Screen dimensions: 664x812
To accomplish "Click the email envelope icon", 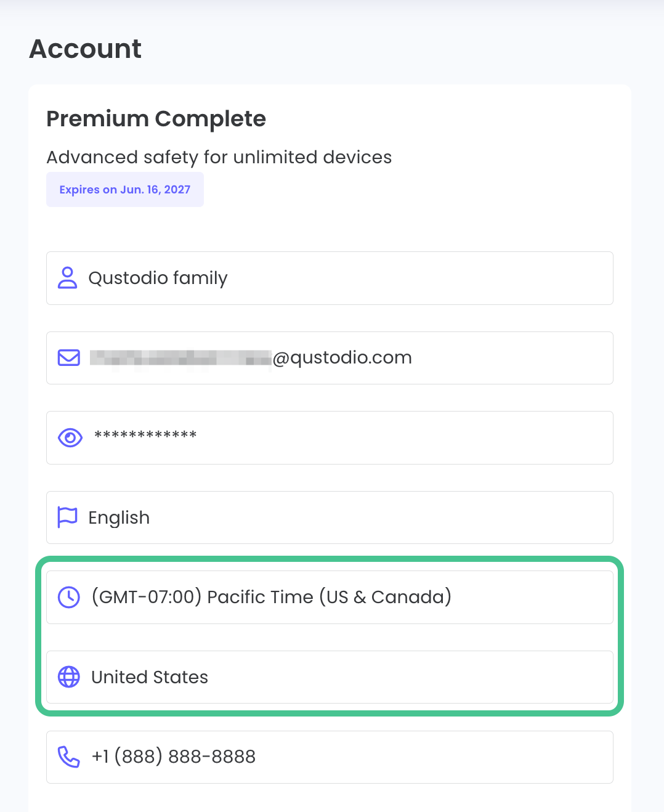I will (x=68, y=357).
